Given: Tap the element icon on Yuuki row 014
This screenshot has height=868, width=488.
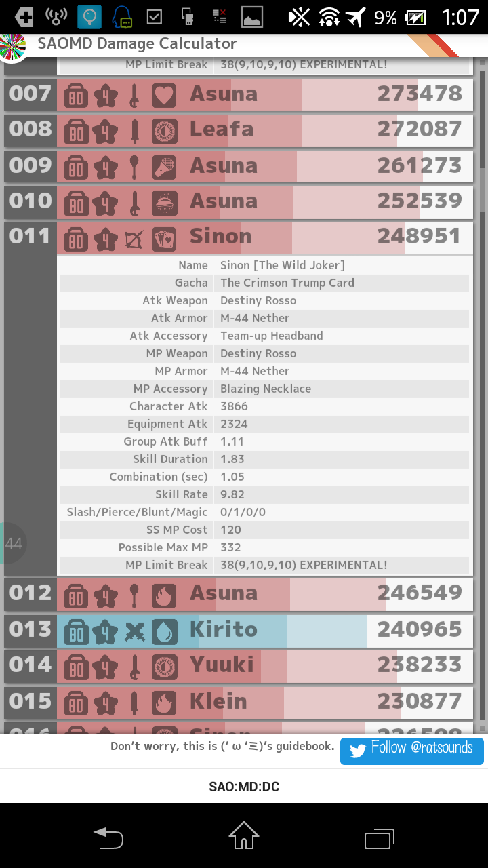Looking at the screenshot, I should [164, 666].
